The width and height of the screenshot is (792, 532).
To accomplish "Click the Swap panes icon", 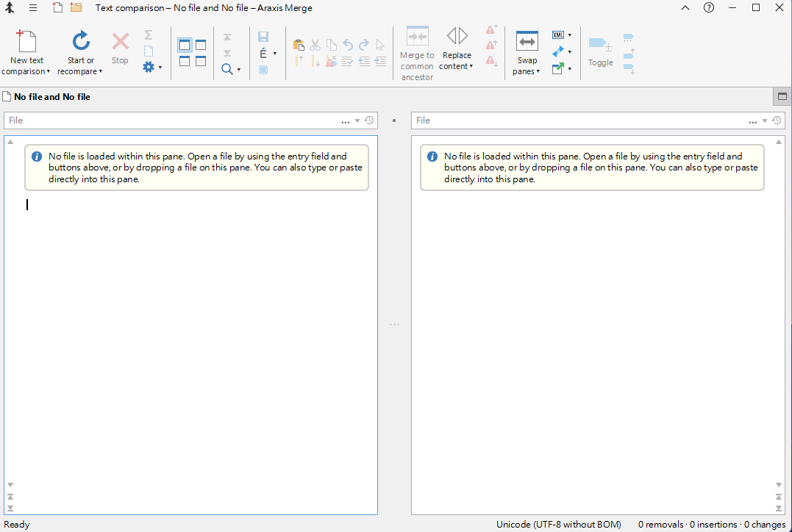I will [527, 41].
